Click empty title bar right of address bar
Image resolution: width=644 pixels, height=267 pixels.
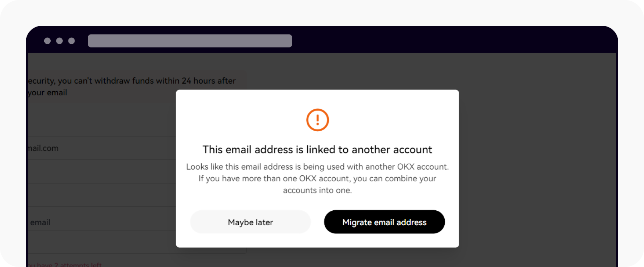[443, 41]
